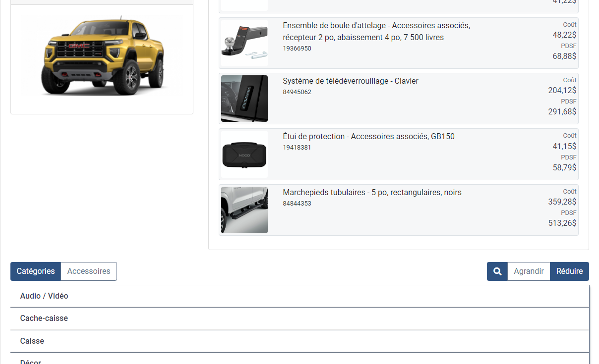Switch to the Catégories tab
The width and height of the screenshot is (599, 364).
point(36,271)
